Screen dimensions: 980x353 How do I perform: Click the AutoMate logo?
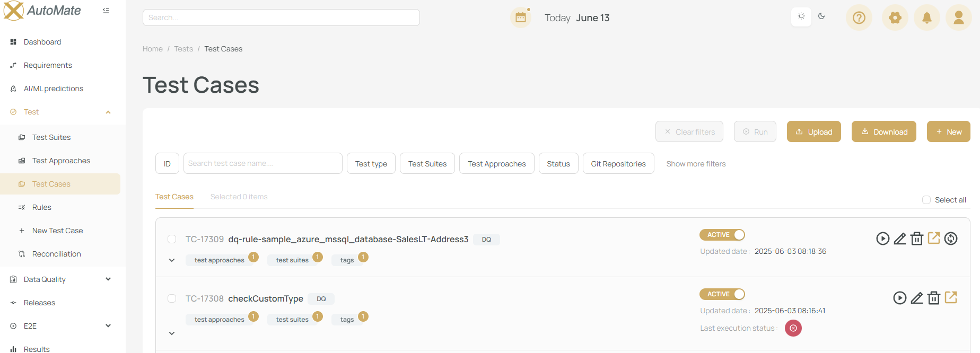point(42,11)
